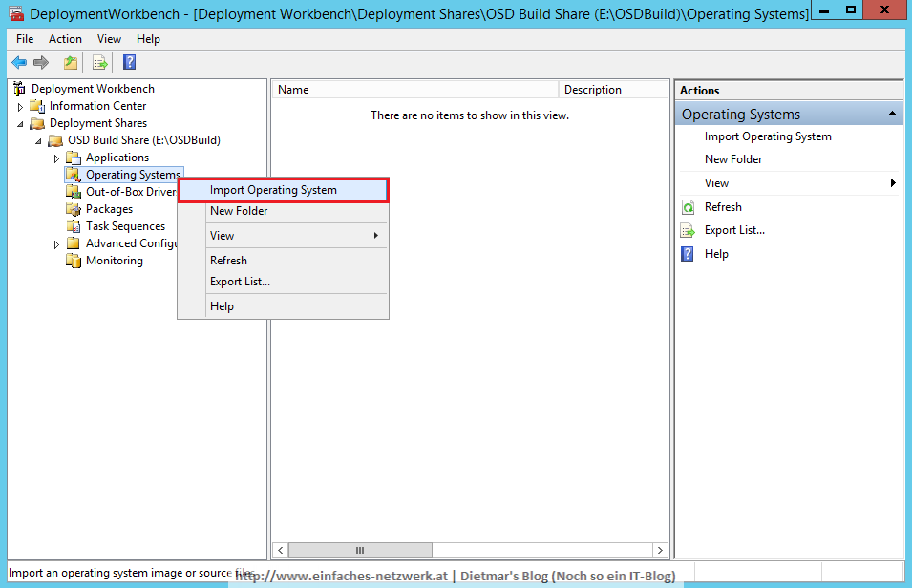Click the Operating Systems node icon
Viewport: 912px width, 588px height.
74,175
